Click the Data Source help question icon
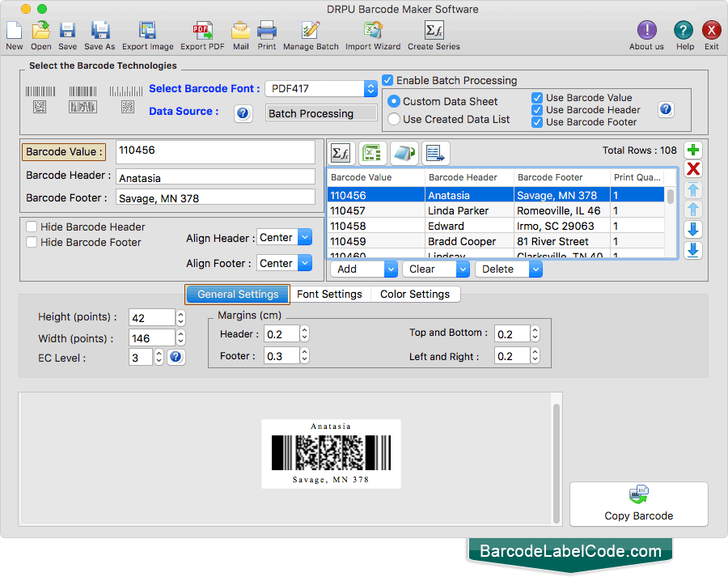This screenshot has width=728, height=577. click(243, 113)
